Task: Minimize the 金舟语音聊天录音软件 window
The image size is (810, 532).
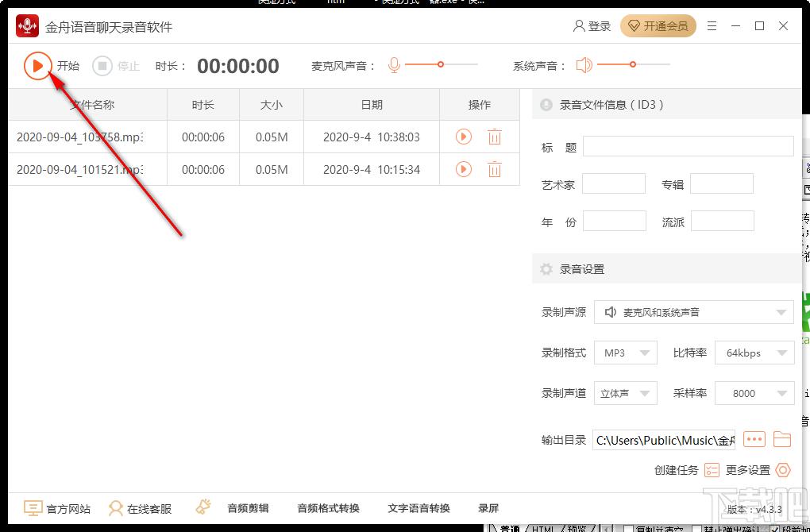Action: click(x=736, y=26)
